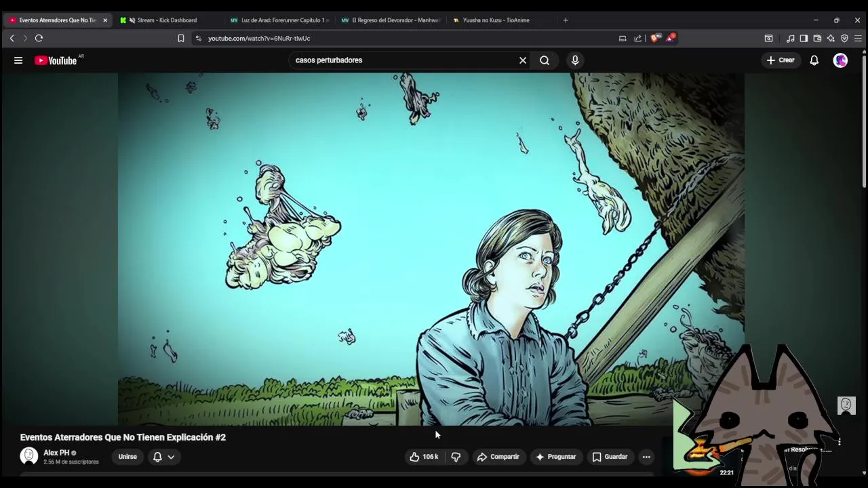868x488 pixels.
Task: View site information beside the URL
Action: click(x=199, y=39)
